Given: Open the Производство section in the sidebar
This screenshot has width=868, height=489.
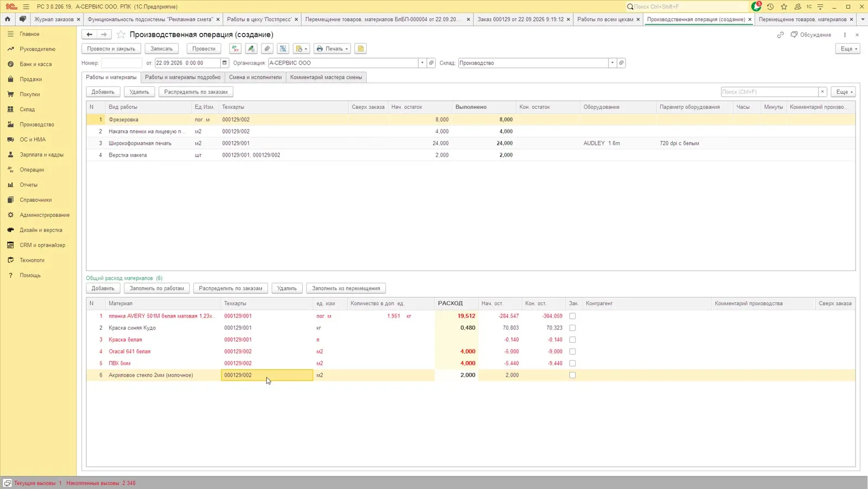Looking at the screenshot, I should (x=37, y=124).
